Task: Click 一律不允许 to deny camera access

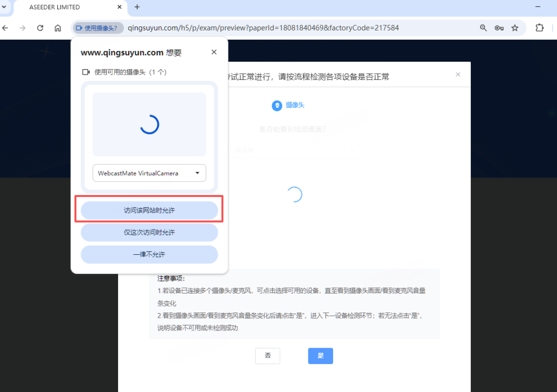Action: [149, 254]
